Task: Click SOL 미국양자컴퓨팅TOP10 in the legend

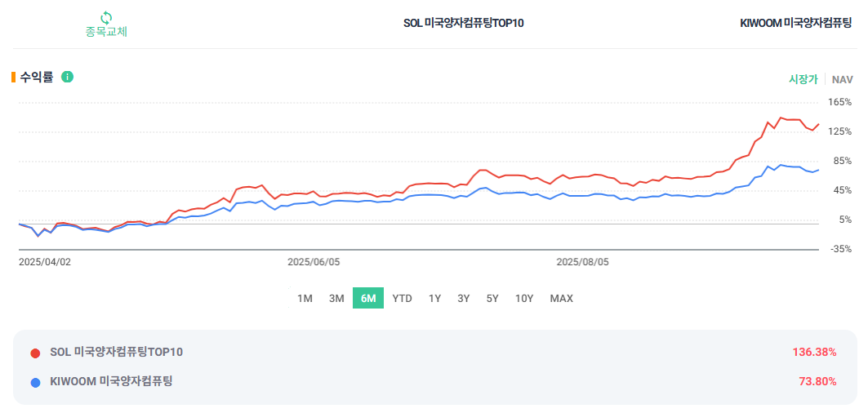Action: (116, 352)
